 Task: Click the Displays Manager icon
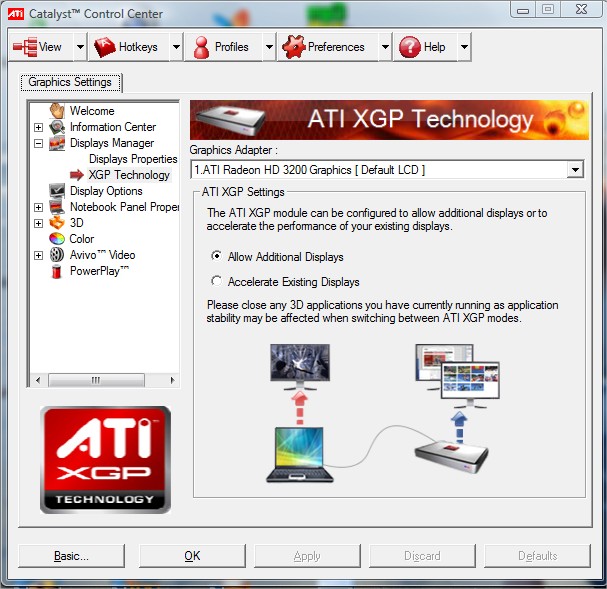pos(57,143)
